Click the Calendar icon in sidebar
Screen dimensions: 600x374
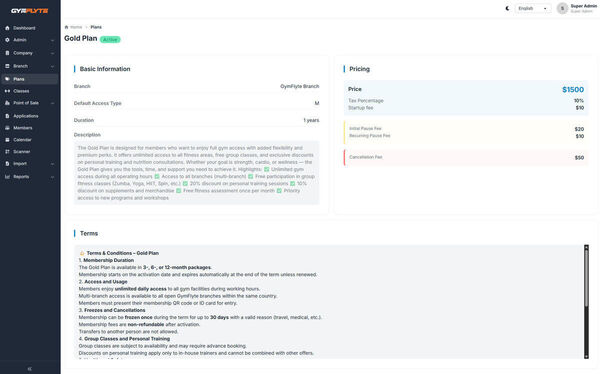(7, 140)
